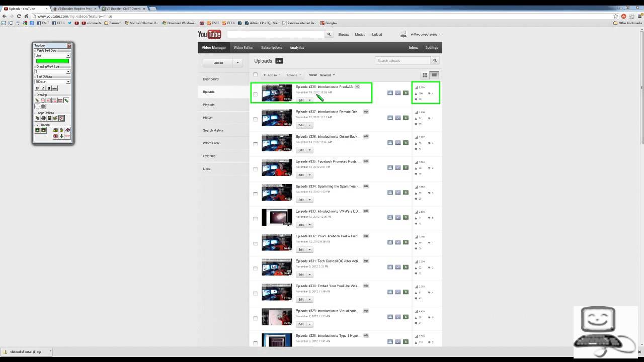The height and width of the screenshot is (362, 644).
Task: Check the box for Episode #337
Action: pos(255,119)
